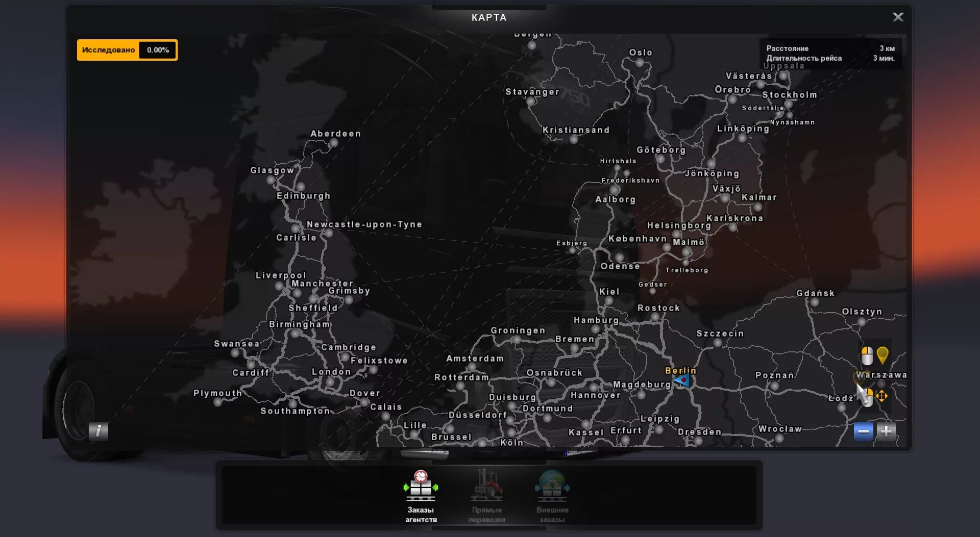
Task: Select the Sheffield city label
Action: tap(313, 308)
